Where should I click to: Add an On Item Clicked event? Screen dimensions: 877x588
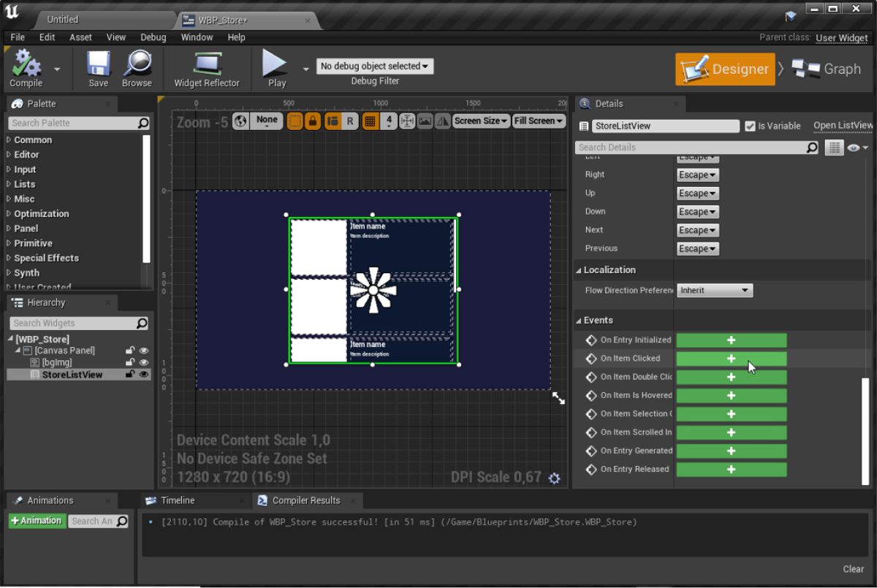(x=731, y=359)
